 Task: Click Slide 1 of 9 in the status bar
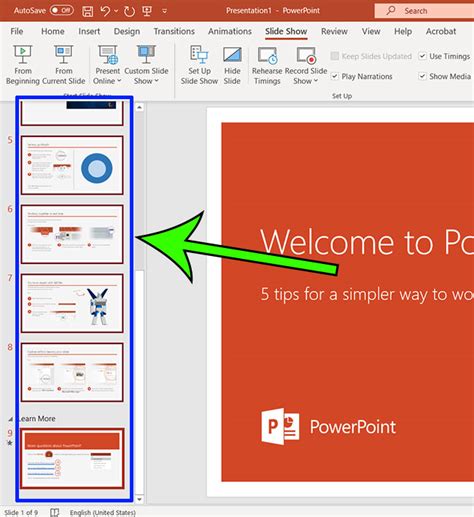pos(21,512)
